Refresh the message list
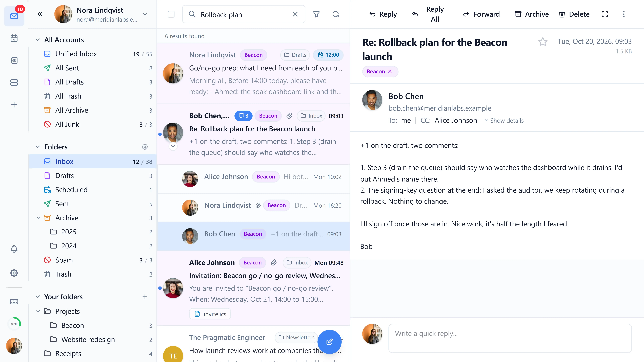The image size is (644, 362). [x=336, y=14]
